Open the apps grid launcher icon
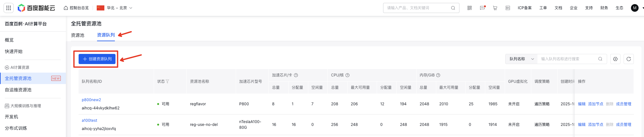 coord(9,8)
